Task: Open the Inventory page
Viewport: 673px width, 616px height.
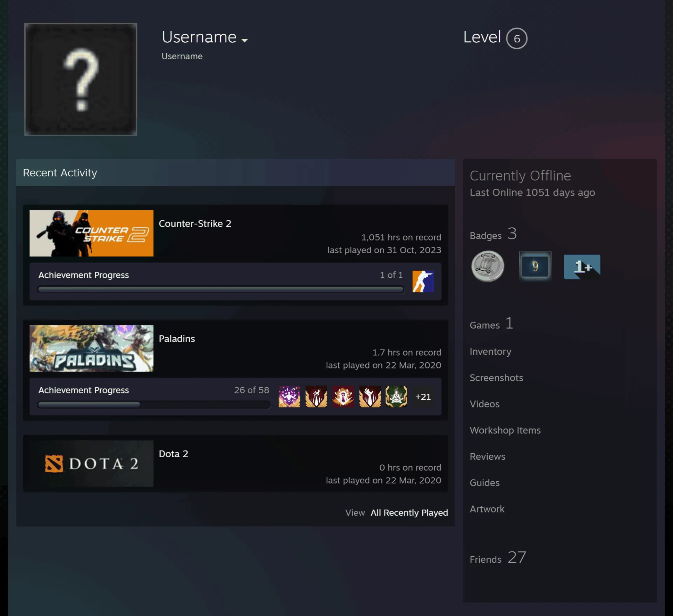Action: (x=490, y=351)
